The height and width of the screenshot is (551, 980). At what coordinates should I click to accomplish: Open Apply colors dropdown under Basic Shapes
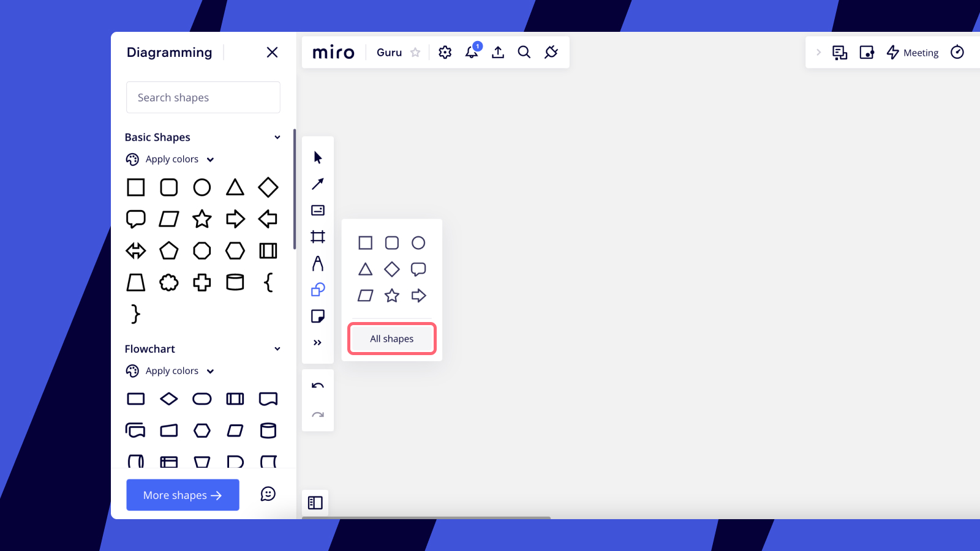pyautogui.click(x=171, y=159)
